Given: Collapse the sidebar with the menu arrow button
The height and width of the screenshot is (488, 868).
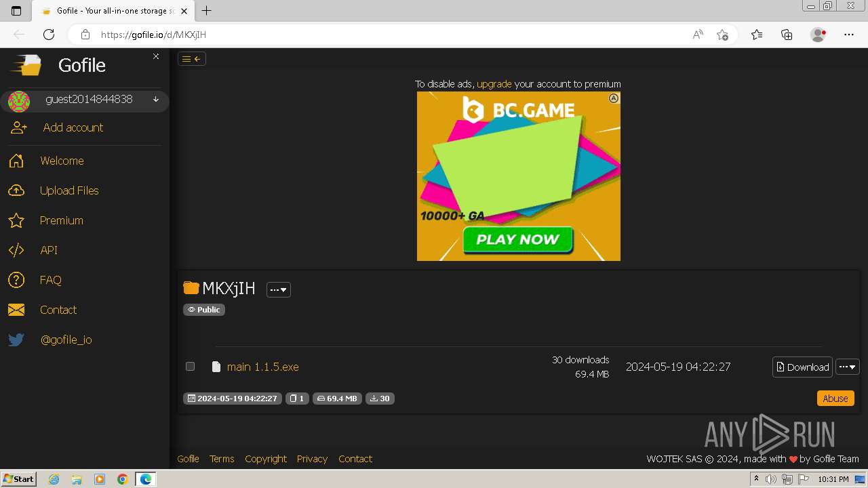Looking at the screenshot, I should [192, 59].
